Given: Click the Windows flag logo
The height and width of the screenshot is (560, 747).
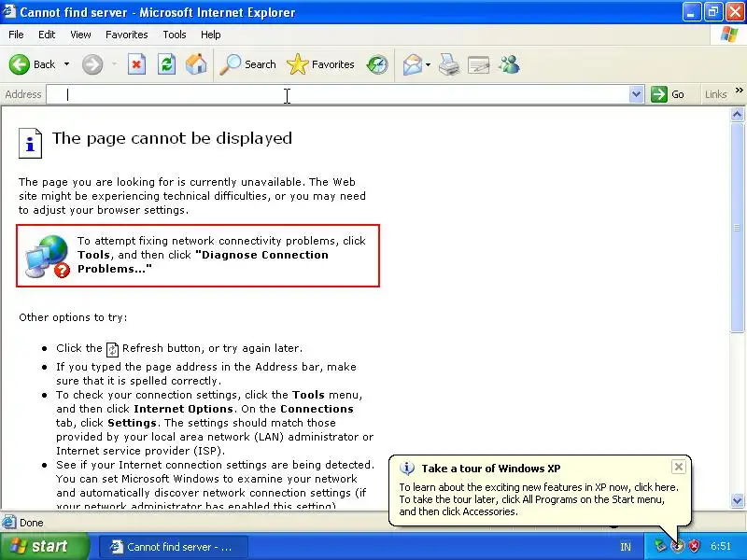Looking at the screenshot, I should point(729,35).
